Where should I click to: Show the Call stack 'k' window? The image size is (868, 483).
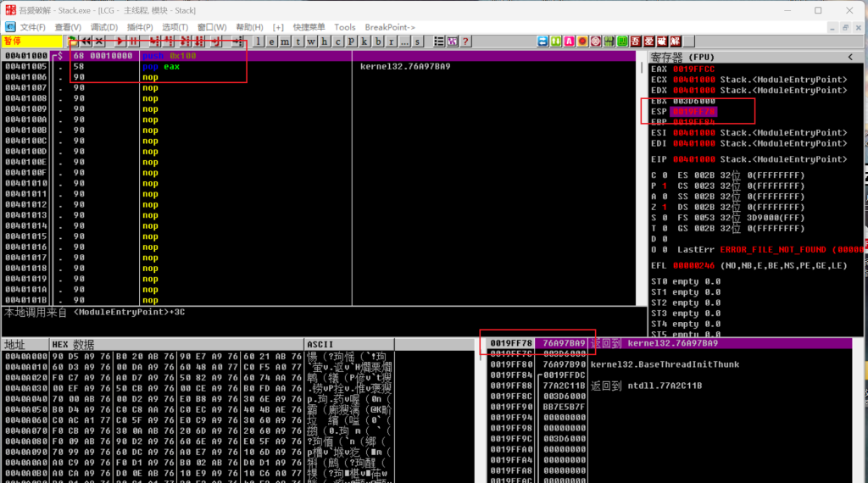pos(364,42)
